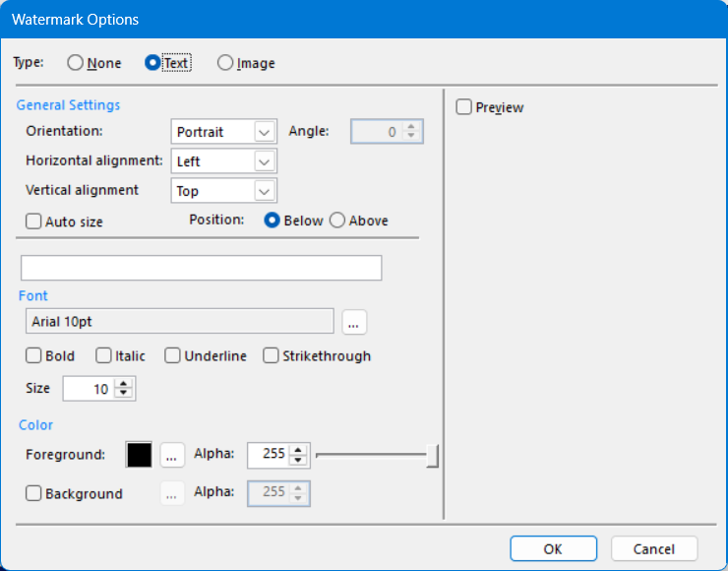728x571 pixels.
Task: Toggle the Auto size checkbox
Action: pyautogui.click(x=33, y=222)
